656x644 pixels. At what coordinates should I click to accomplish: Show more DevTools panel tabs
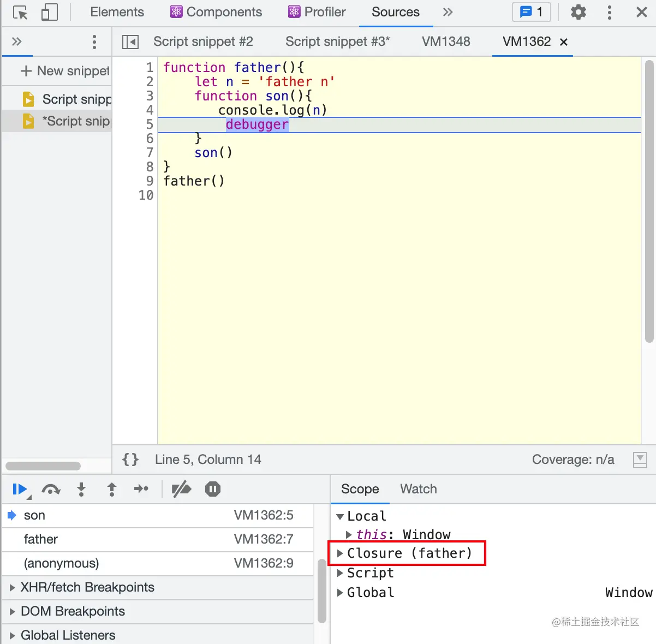point(448,12)
